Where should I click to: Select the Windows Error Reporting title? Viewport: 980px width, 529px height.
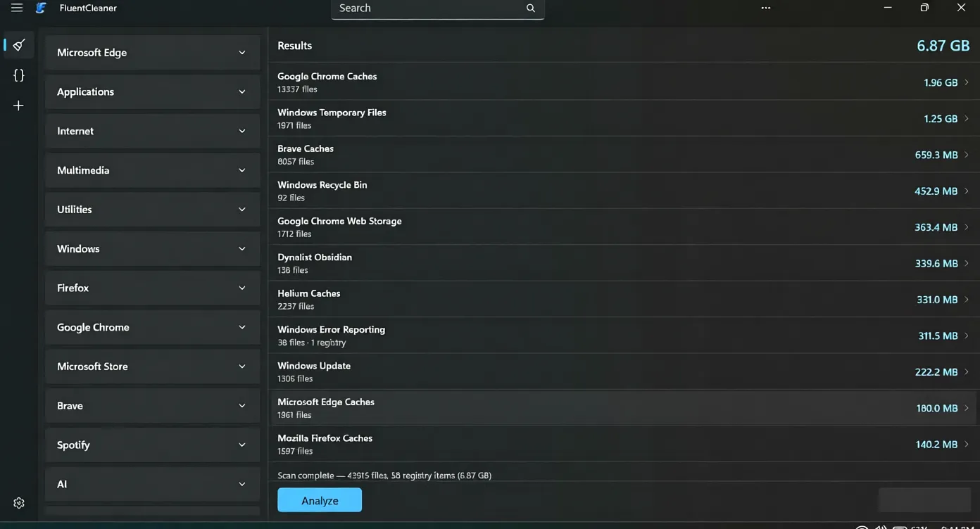coord(331,329)
